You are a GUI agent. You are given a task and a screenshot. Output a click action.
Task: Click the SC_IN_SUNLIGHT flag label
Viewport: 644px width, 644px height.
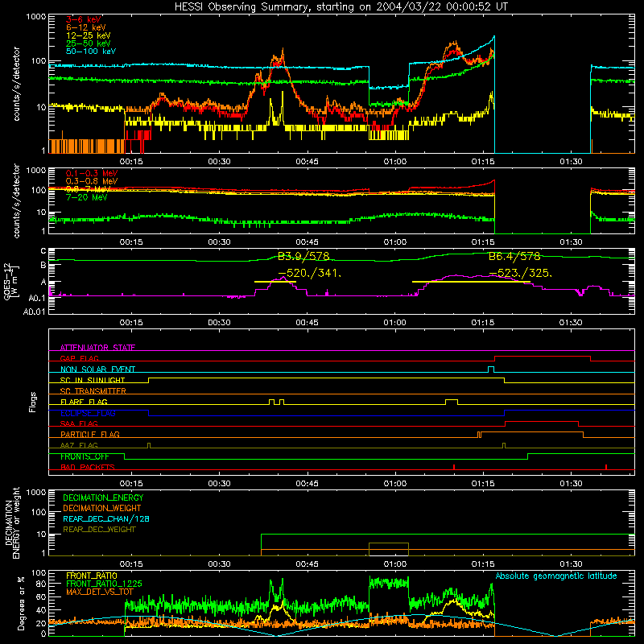tap(93, 380)
